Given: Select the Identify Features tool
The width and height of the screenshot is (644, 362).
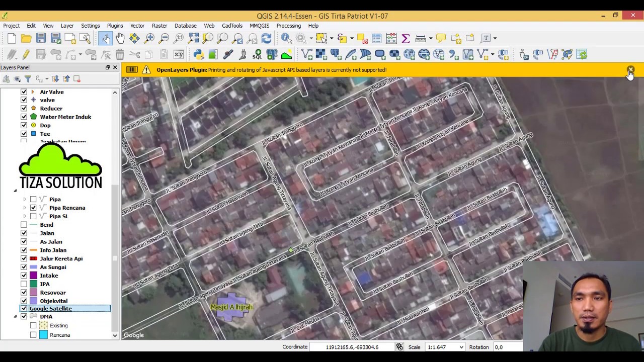Looking at the screenshot, I should click(286, 38).
